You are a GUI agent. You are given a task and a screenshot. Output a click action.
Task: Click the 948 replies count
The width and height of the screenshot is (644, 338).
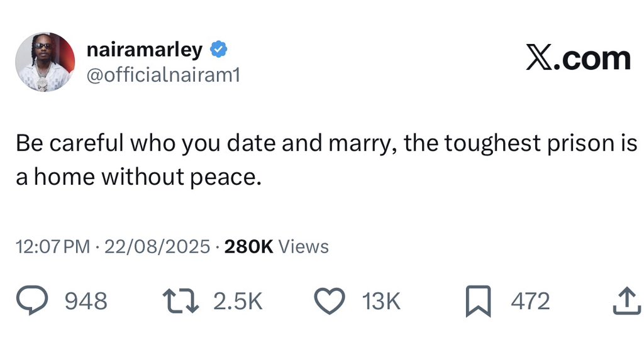point(86,302)
